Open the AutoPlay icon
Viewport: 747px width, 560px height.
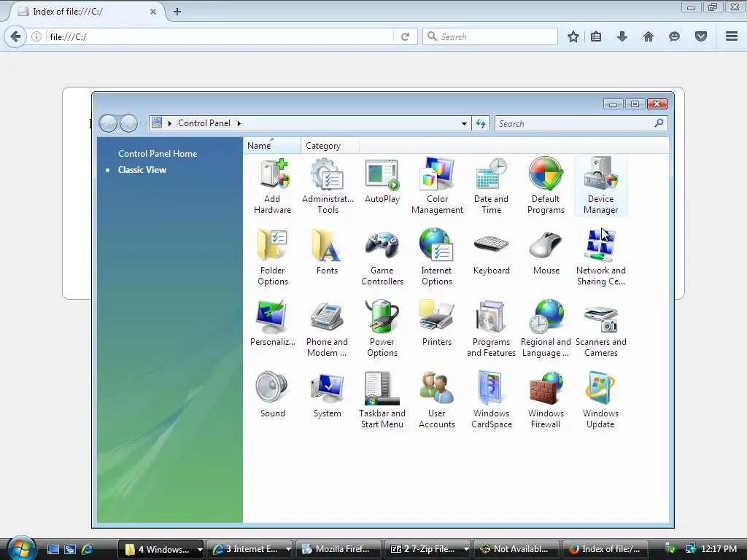tap(382, 182)
